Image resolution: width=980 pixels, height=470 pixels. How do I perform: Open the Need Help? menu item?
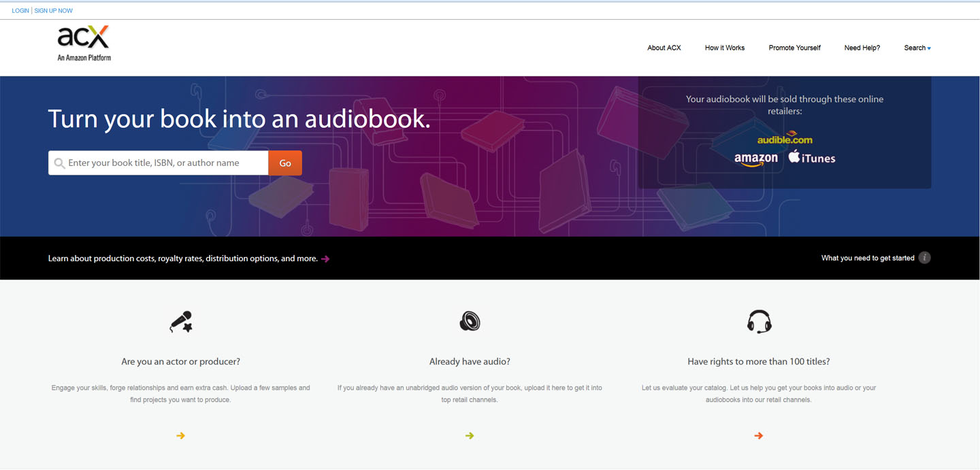coord(862,48)
